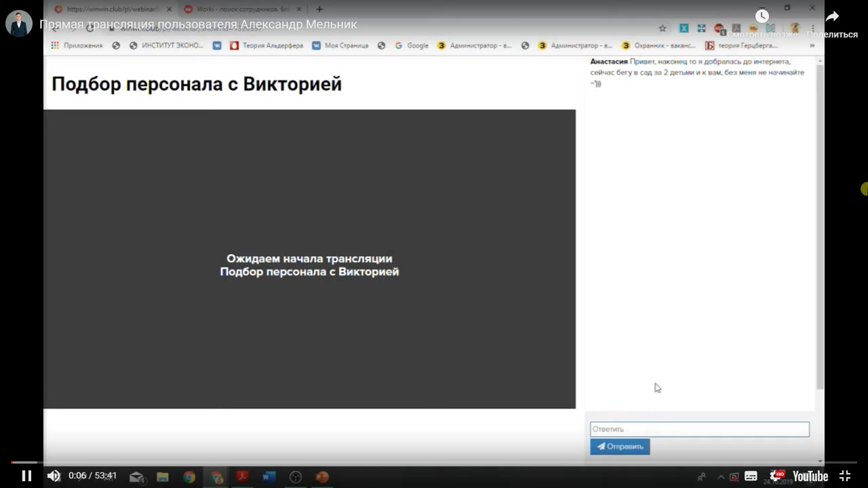Open a new browser tab
The height and width of the screenshot is (488, 868).
pyautogui.click(x=319, y=9)
